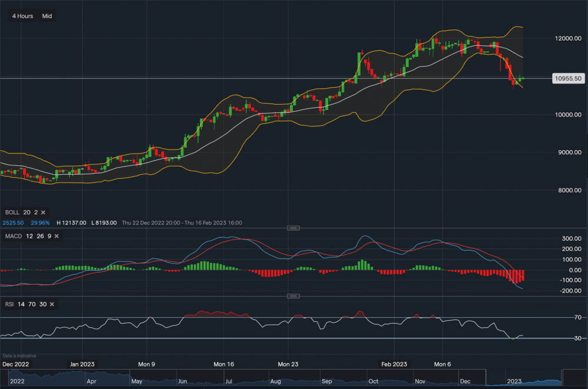Select the bandwidth value 29.96%

pyautogui.click(x=41, y=223)
